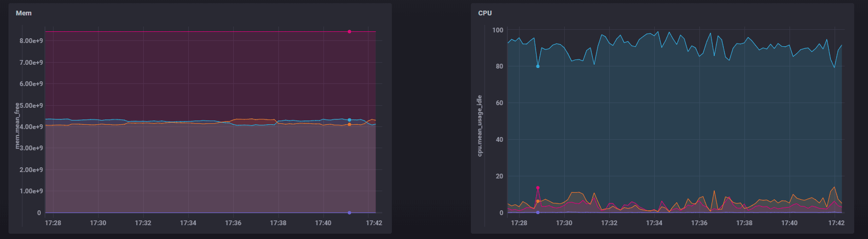Click the 17:36 time label in Mem chart
Screen dimensions: 868x239
coord(233,223)
